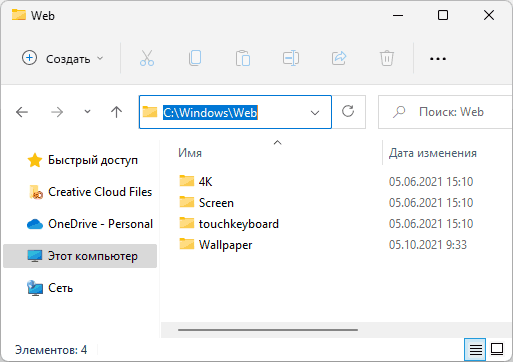Go up one folder level arrow

[x=116, y=112]
